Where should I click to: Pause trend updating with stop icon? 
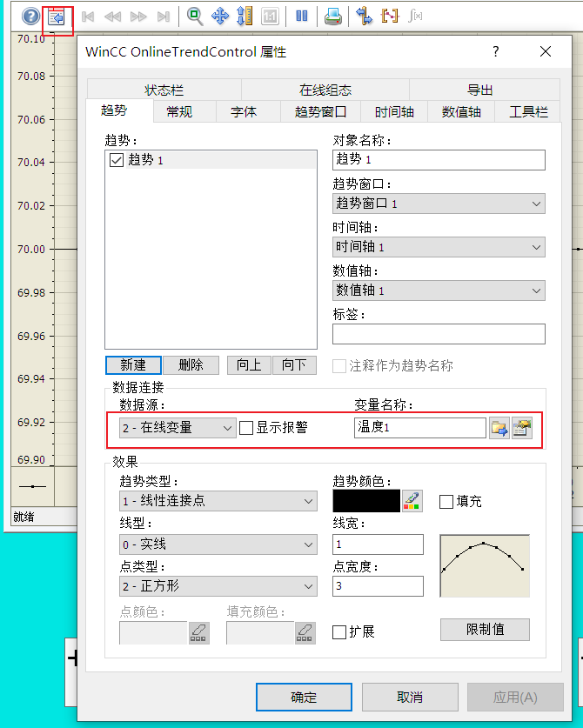coord(302,17)
